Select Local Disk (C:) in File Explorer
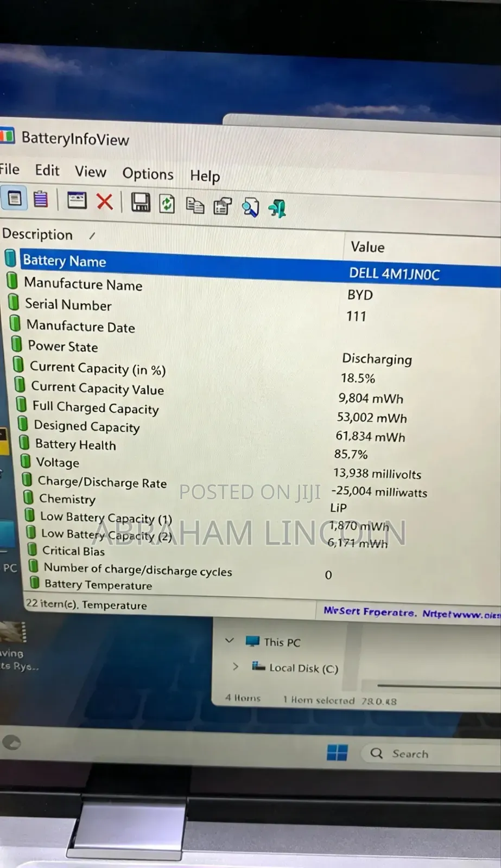Viewport: 501px width, 868px height. click(295, 668)
